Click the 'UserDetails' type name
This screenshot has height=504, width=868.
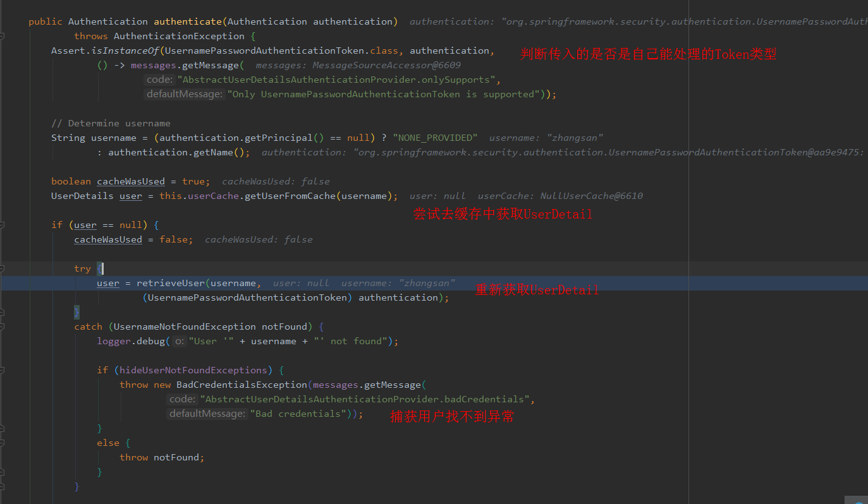[82, 196]
